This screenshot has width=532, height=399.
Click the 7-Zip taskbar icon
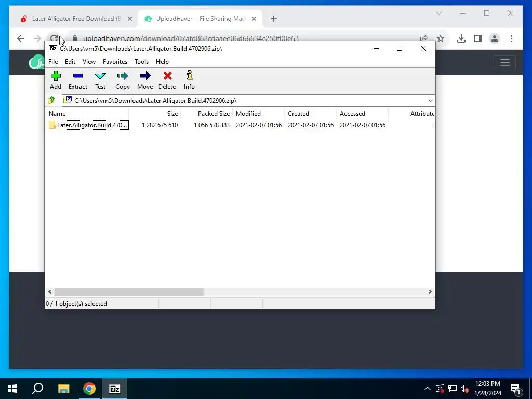point(115,389)
